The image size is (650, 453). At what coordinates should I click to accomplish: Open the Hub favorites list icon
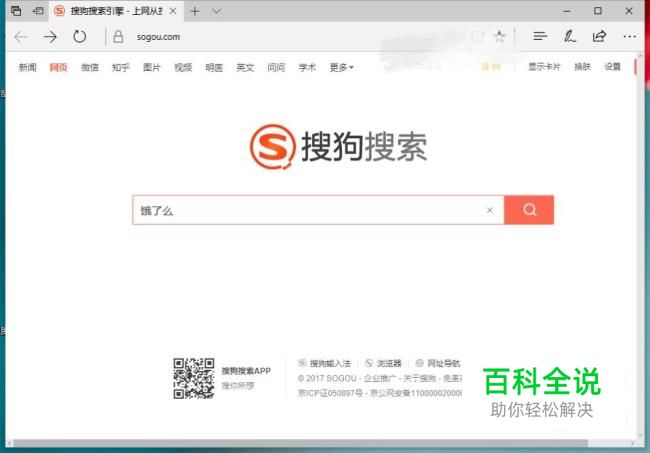coord(540,36)
